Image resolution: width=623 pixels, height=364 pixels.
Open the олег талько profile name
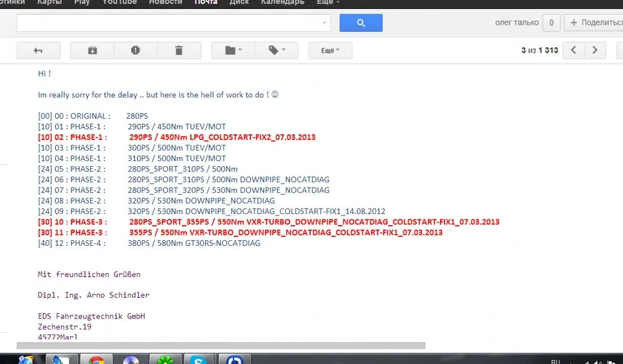click(517, 23)
